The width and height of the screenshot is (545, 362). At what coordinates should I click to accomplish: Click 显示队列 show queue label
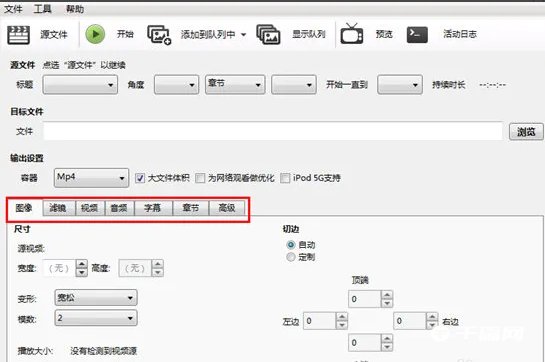pyautogui.click(x=309, y=34)
